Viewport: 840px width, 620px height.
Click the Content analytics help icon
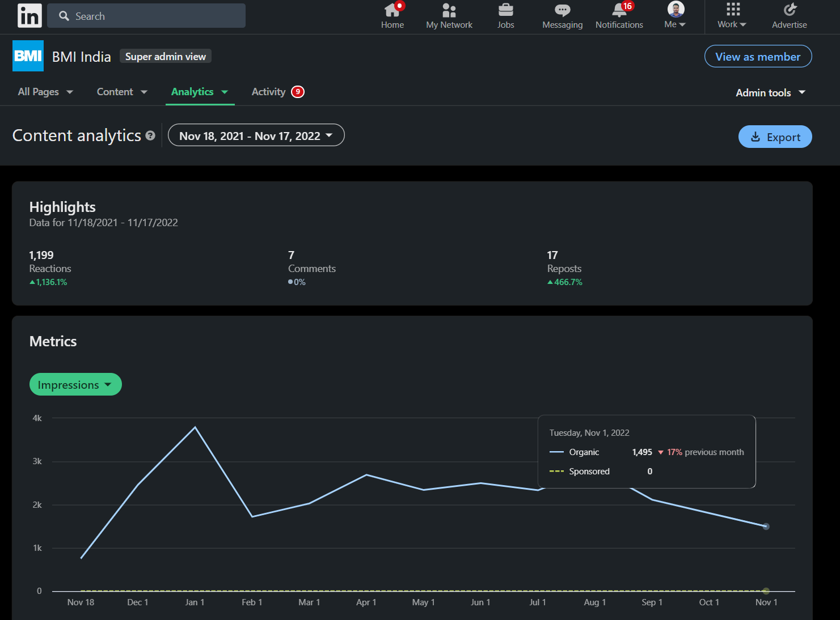[x=150, y=135]
